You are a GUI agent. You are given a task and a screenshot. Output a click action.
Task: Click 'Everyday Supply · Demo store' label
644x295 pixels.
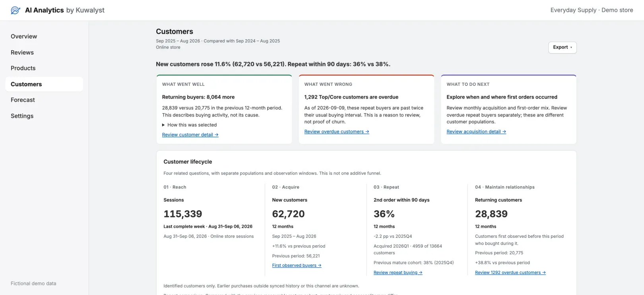pos(592,10)
